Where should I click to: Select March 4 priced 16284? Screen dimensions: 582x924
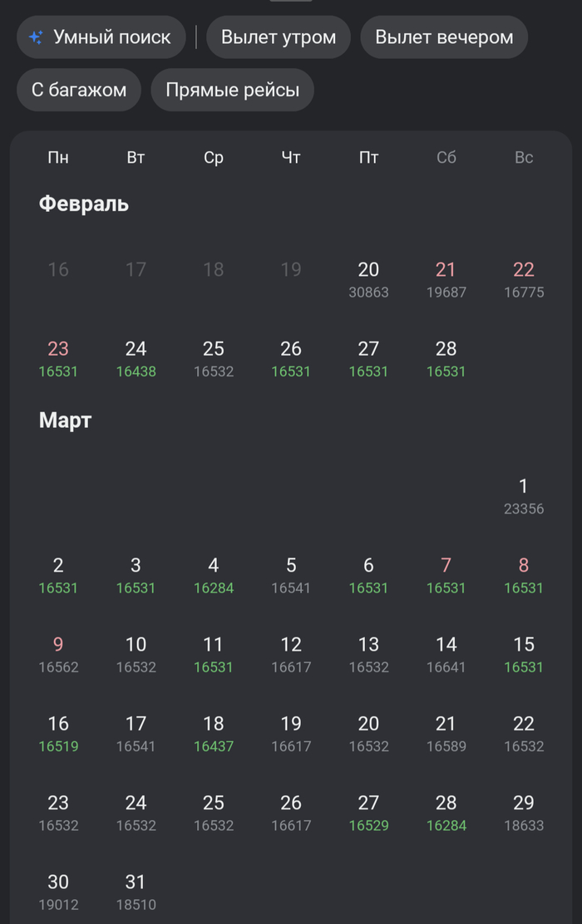coord(214,575)
